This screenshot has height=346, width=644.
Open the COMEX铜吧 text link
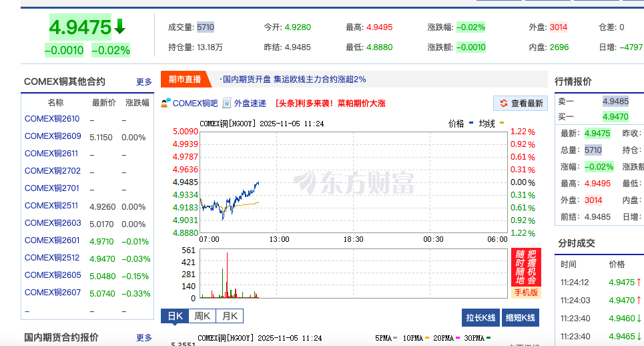click(x=195, y=103)
